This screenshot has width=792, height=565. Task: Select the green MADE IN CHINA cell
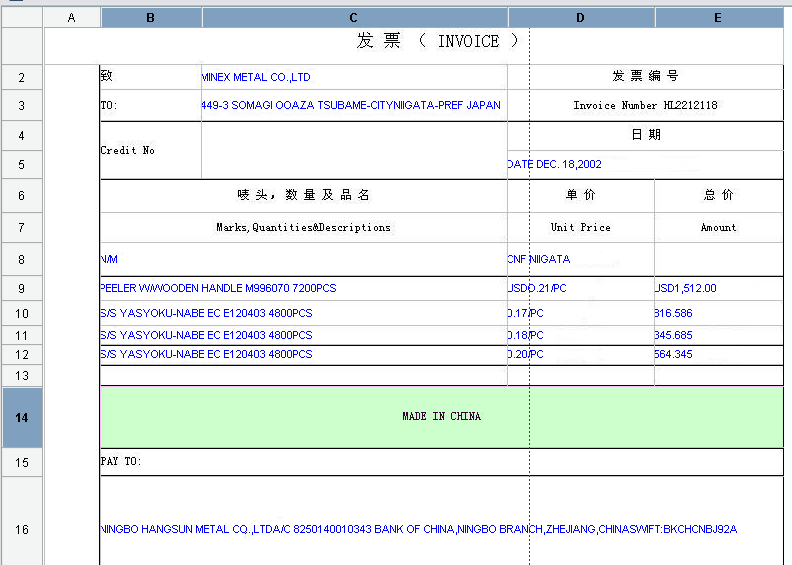[x=441, y=417]
